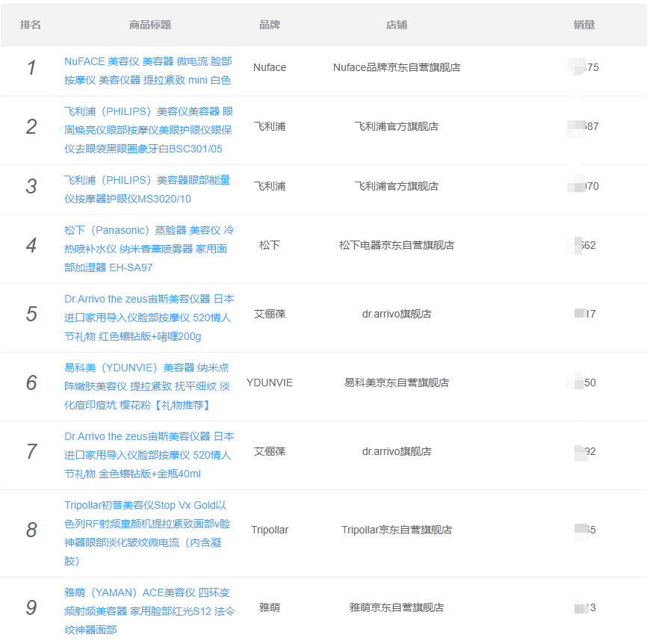The height and width of the screenshot is (644, 647).
Task: Open the 雅萌 YAMAN ACE美容仪 product link
Action: pyautogui.click(x=149, y=611)
